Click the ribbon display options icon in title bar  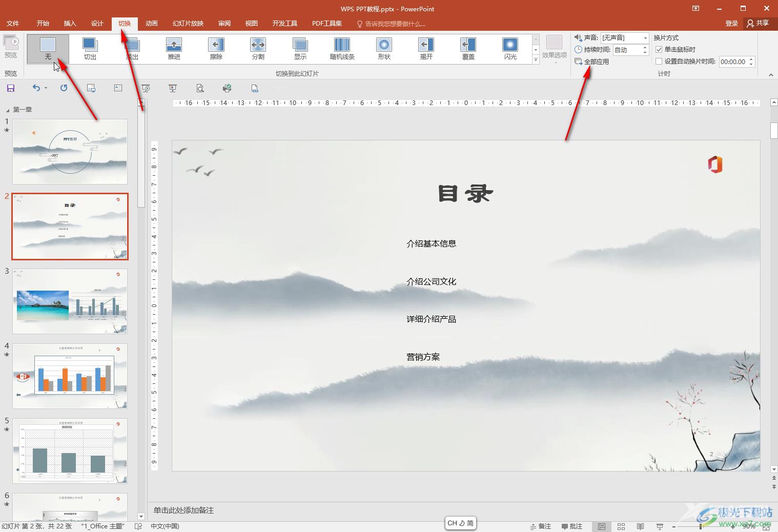695,8
